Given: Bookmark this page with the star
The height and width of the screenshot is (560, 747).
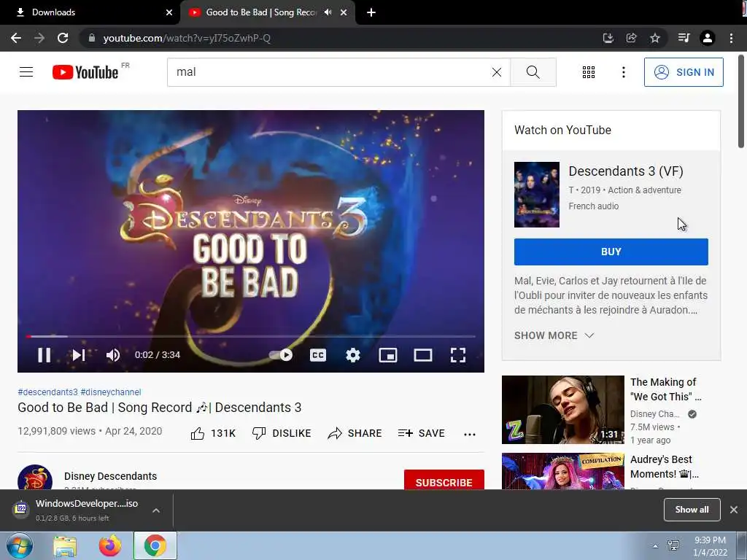Looking at the screenshot, I should click(x=655, y=38).
